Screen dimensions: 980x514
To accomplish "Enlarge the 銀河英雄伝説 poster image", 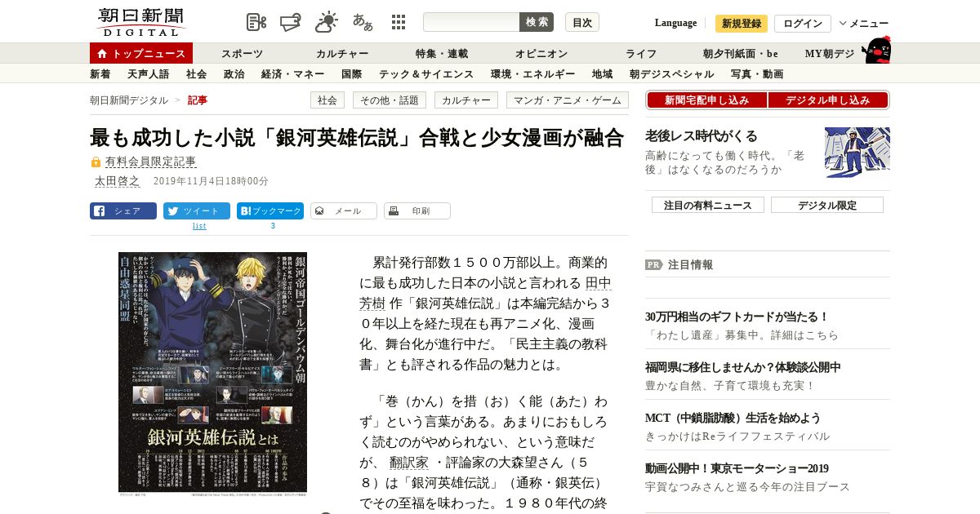I will pos(212,374).
